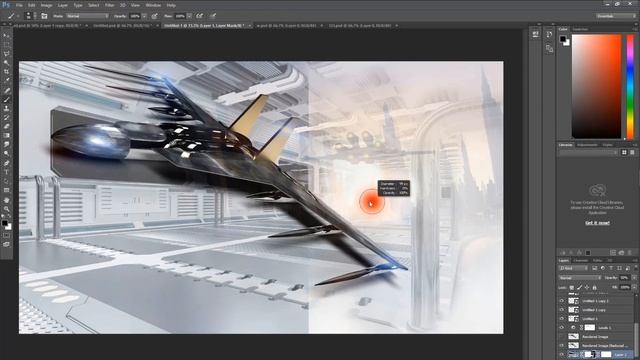
Task: Open the Essentials workspace dropdown
Action: [616, 16]
